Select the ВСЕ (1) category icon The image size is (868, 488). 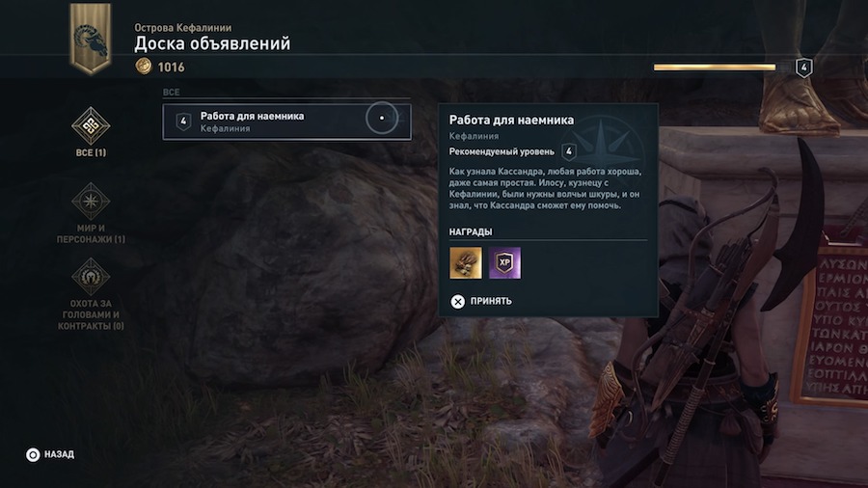pos(91,125)
